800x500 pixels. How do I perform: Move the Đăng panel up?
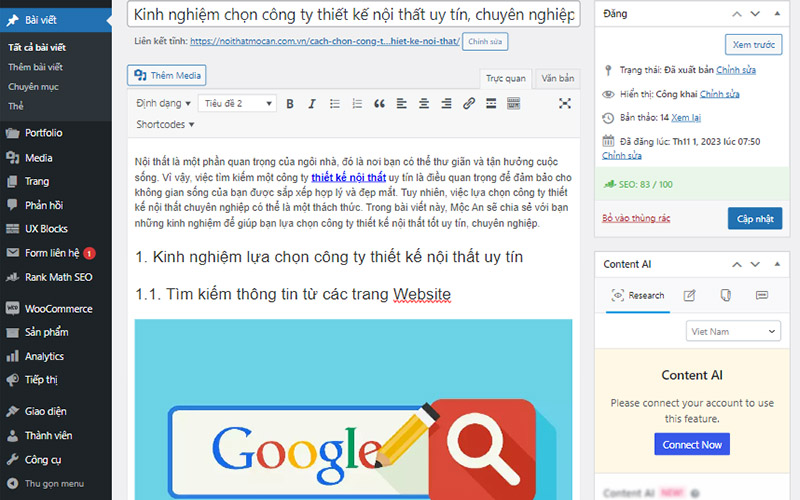click(x=737, y=14)
